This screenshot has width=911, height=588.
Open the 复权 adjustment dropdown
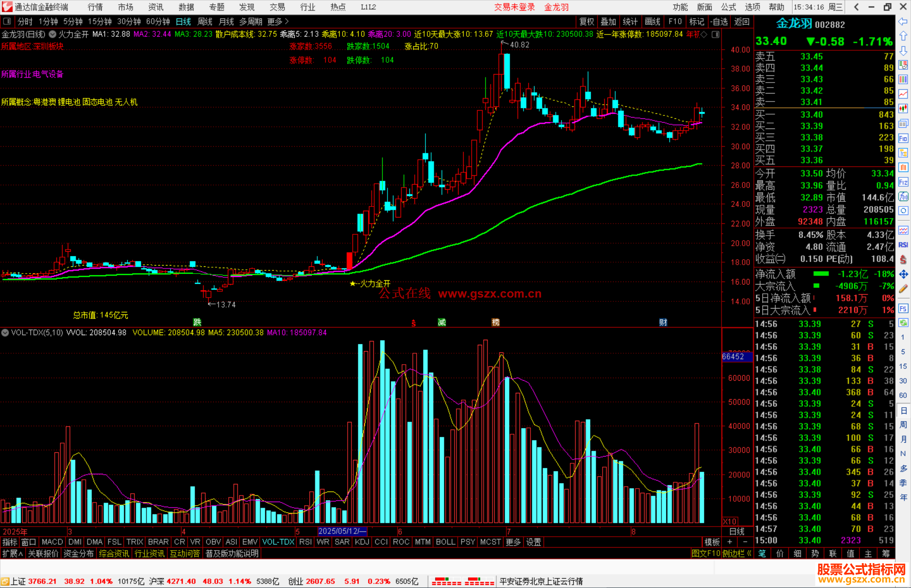pyautogui.click(x=587, y=21)
